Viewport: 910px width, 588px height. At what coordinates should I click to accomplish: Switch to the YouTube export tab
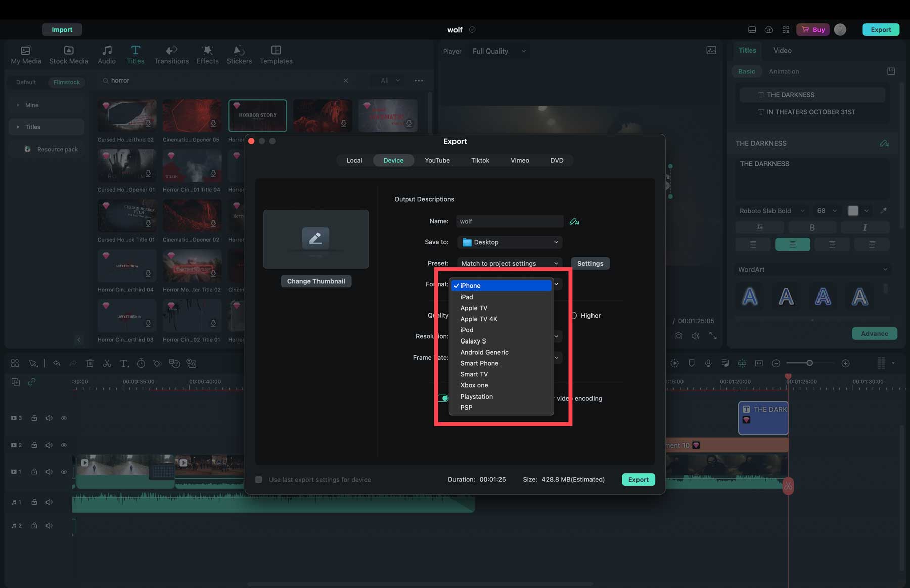[x=437, y=160]
